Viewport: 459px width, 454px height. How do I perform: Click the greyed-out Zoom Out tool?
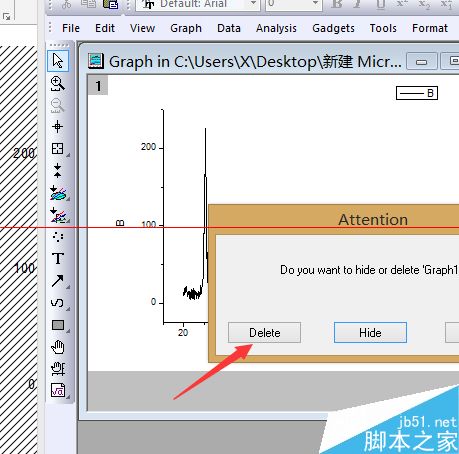pos(57,105)
